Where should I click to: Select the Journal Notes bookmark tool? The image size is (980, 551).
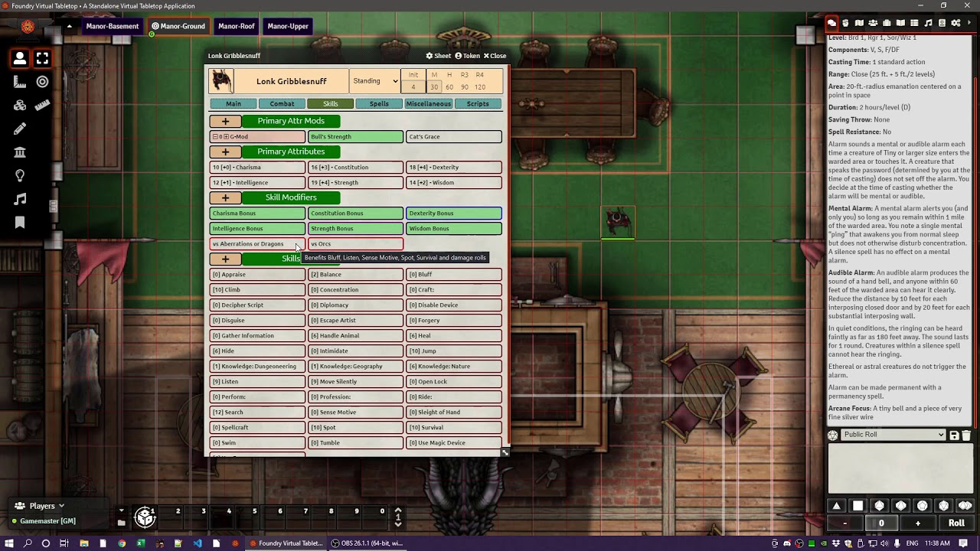point(20,223)
